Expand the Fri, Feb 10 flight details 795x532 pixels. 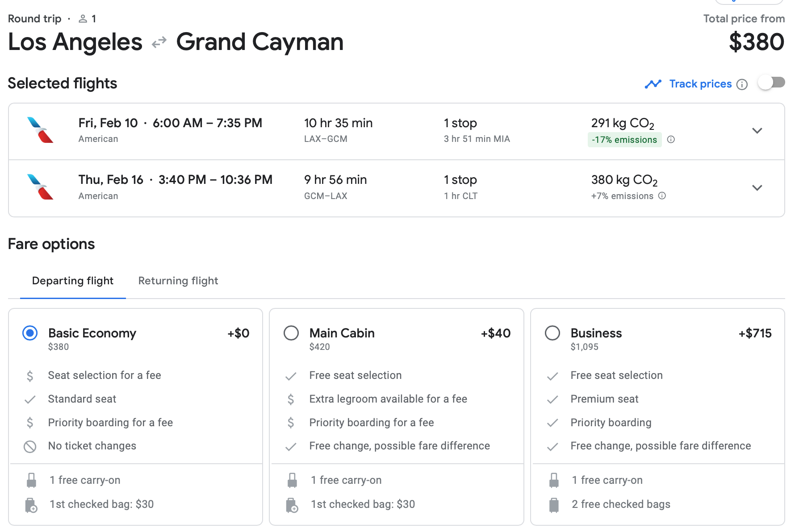[757, 131]
